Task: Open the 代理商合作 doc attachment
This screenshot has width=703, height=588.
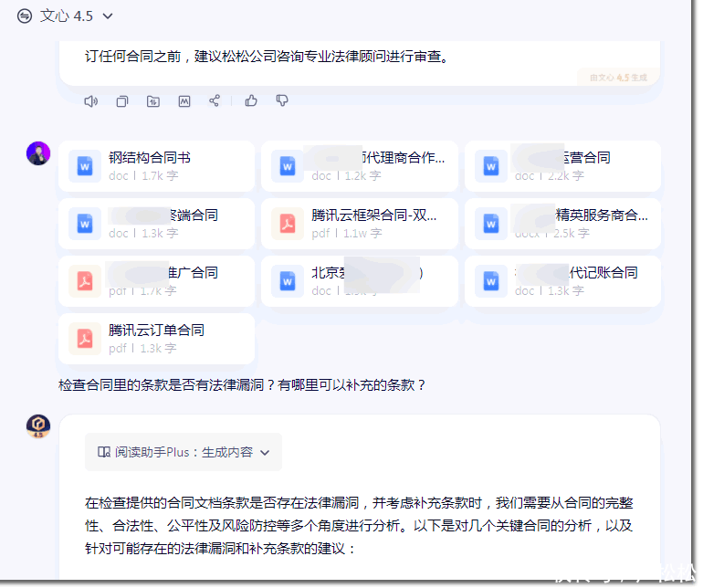Action: click(x=359, y=166)
